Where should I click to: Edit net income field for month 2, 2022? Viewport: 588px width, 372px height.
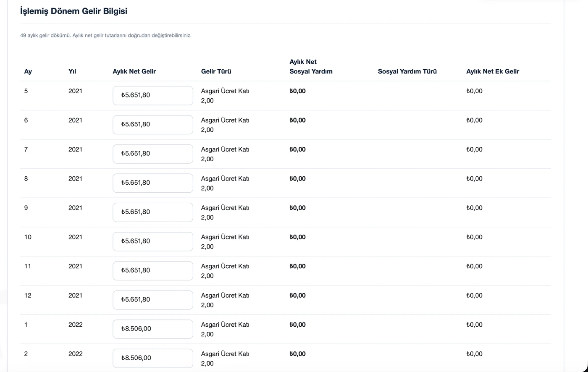[153, 358]
